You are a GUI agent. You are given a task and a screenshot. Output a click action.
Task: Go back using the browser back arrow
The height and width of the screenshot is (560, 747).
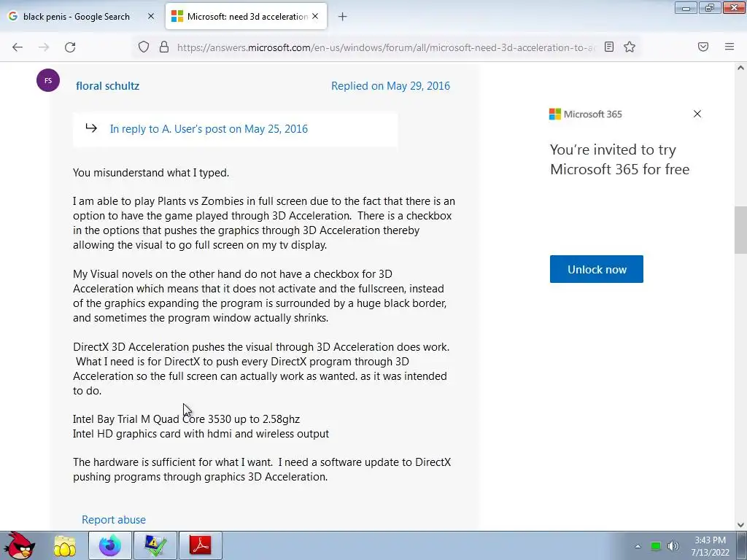[18, 47]
